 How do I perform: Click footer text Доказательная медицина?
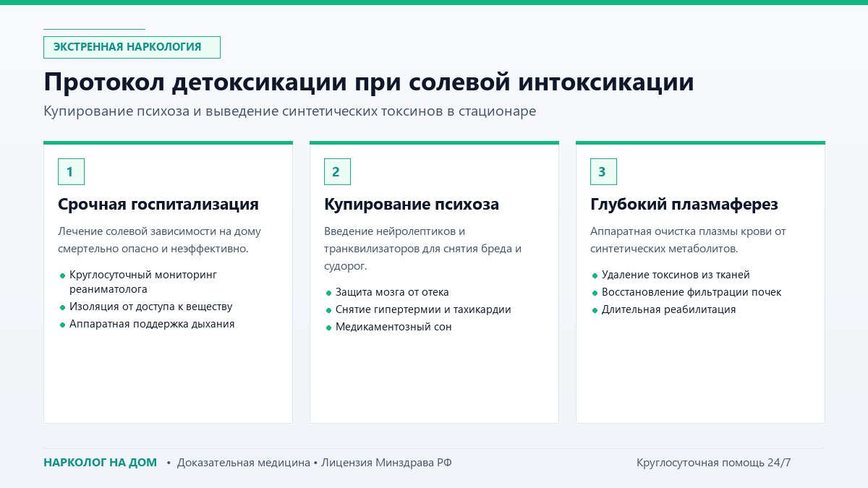(x=244, y=463)
